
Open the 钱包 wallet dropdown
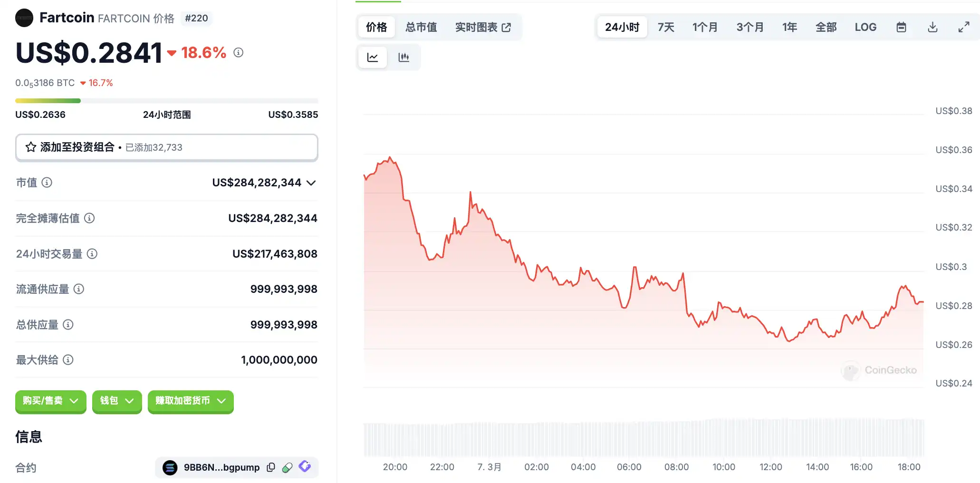pyautogui.click(x=116, y=401)
